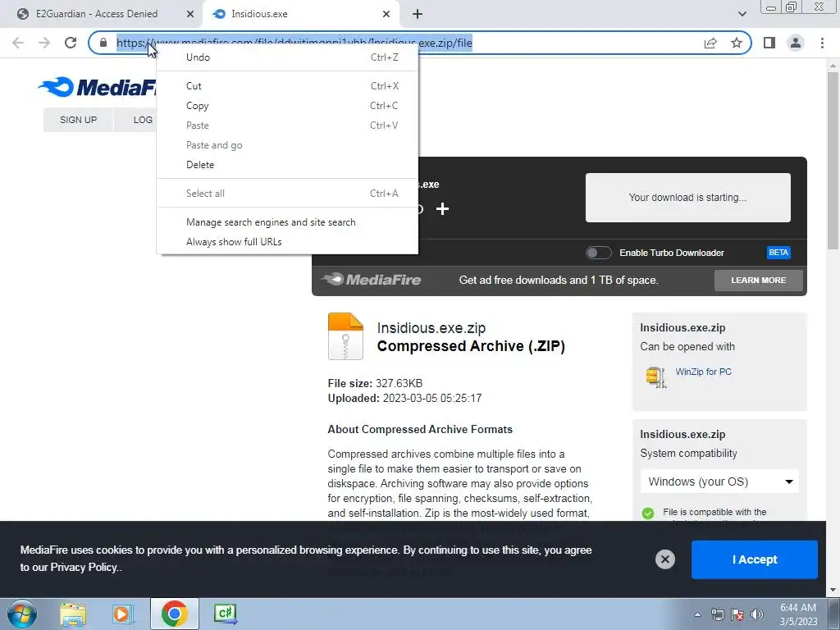Open a new tab with the plus button

(418, 14)
